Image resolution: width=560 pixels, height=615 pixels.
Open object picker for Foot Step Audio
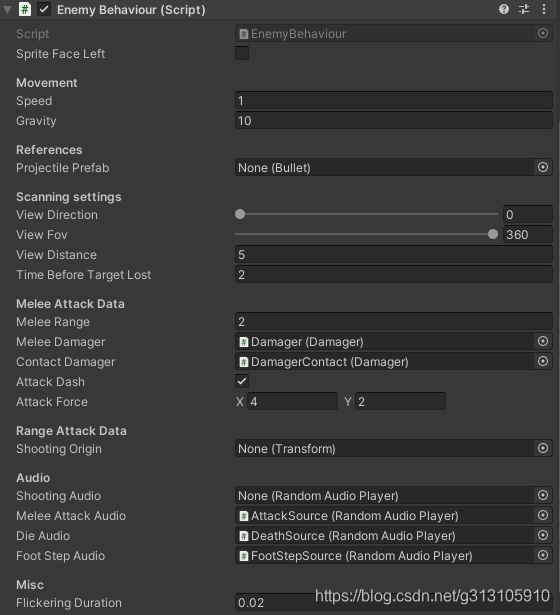(543, 555)
